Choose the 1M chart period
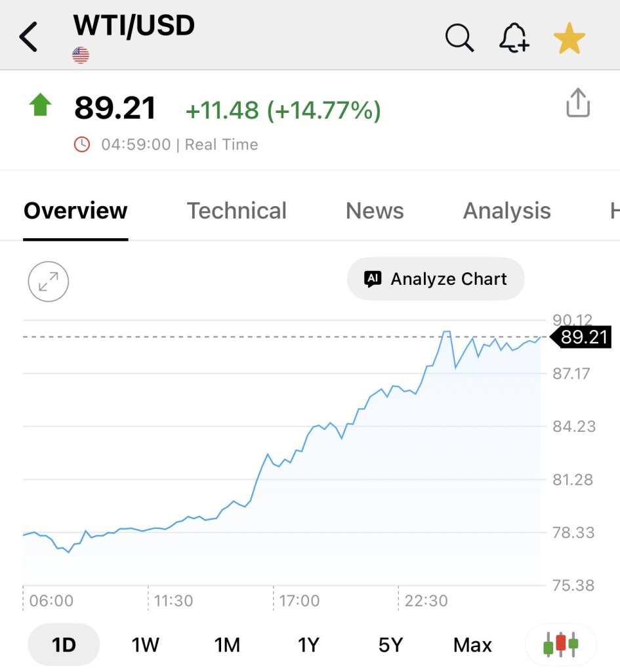The width and height of the screenshot is (620, 672). click(x=227, y=645)
